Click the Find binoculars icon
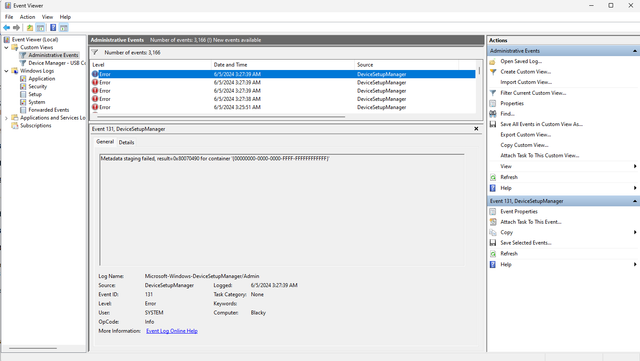The height and width of the screenshot is (361, 640). coord(493,114)
